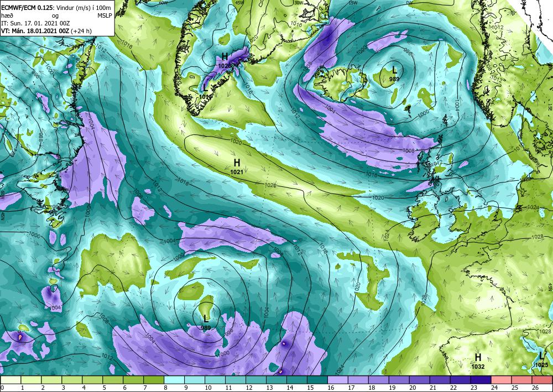Click legend number '8' on the wind scale
Viewport: 553px width, 392px height.
pyautogui.click(x=164, y=388)
